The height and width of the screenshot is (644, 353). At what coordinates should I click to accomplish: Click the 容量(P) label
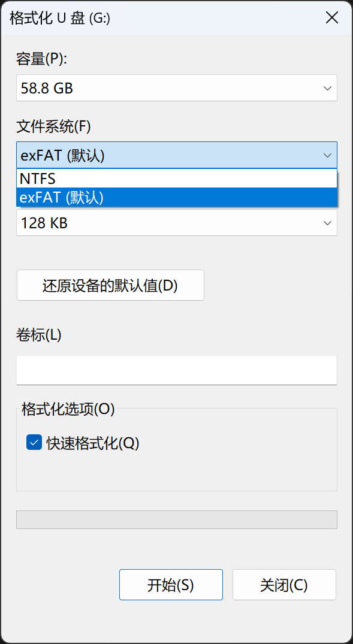[41, 59]
